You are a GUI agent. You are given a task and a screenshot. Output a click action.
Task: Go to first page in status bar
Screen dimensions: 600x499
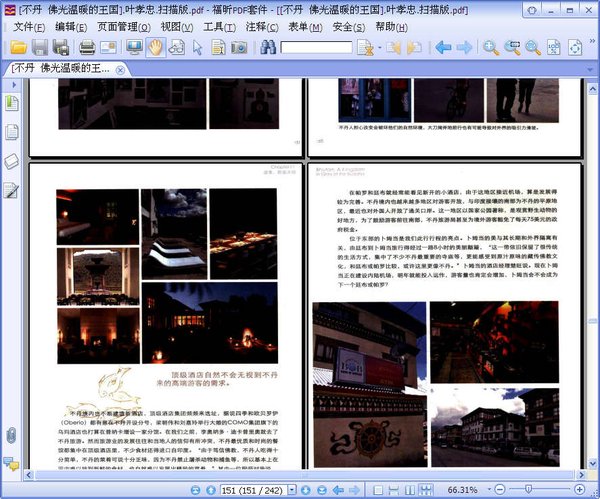(196, 490)
